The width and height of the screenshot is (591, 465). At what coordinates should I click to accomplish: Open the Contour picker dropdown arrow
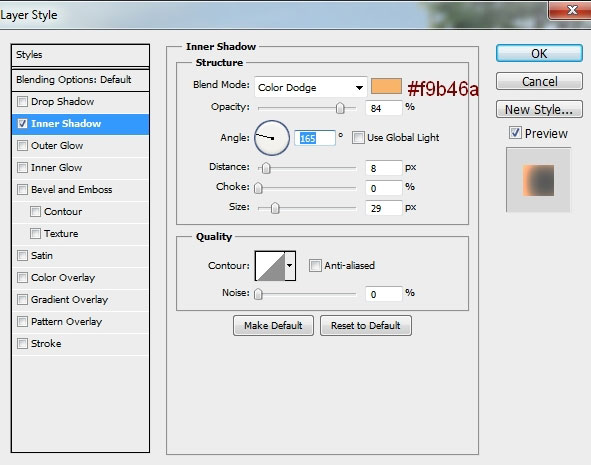coord(289,266)
